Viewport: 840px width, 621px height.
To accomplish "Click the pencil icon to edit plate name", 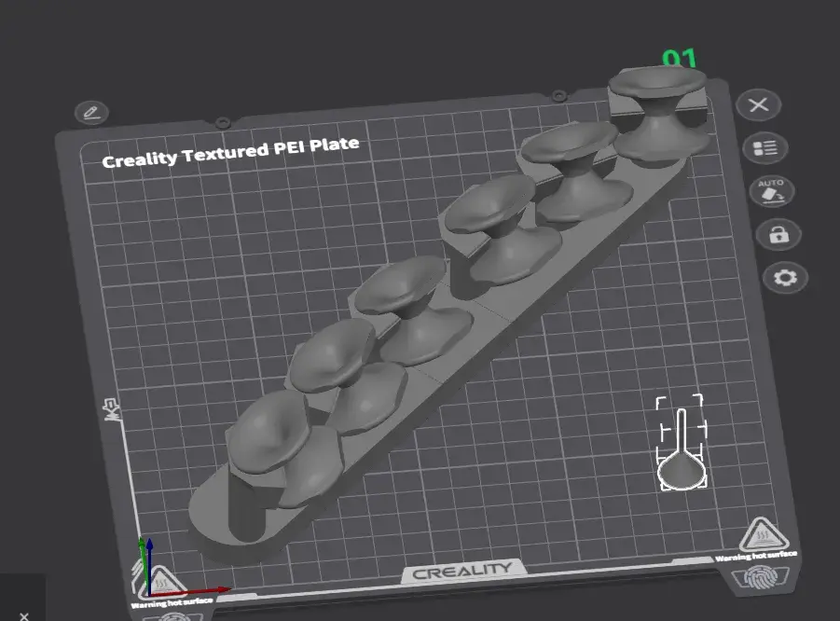I will click(91, 113).
